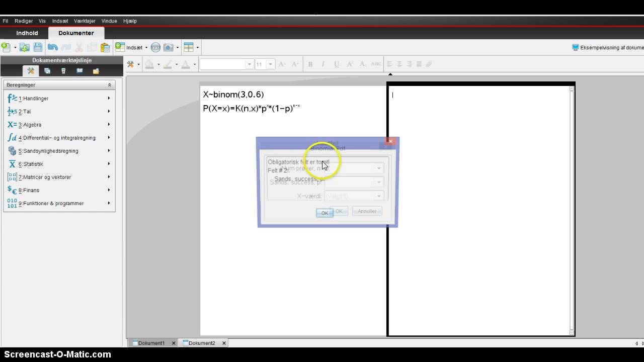Toggle superscript formatting
Image resolution: width=644 pixels, height=362 pixels.
pyautogui.click(x=350, y=64)
